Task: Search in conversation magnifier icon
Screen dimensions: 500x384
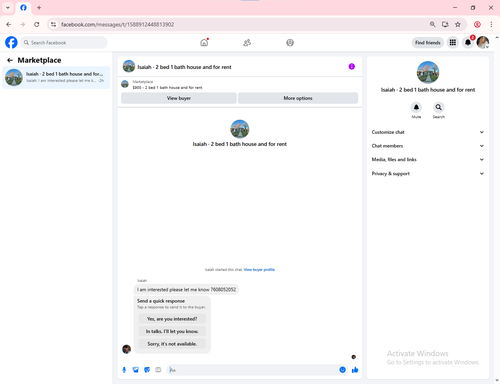Action: [x=438, y=107]
